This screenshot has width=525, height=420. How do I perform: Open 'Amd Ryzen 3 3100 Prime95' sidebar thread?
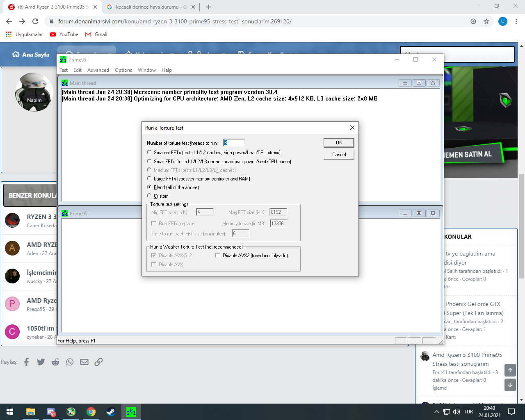[x=467, y=359]
